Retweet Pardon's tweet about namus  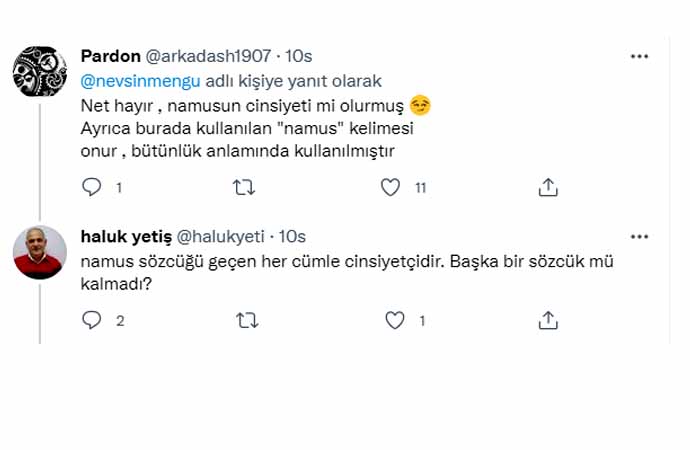[x=242, y=187]
